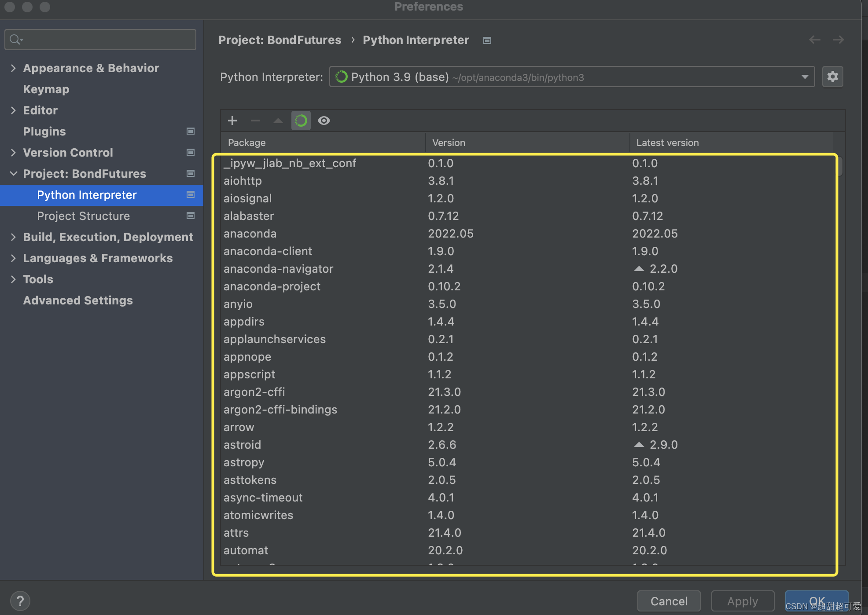Select the async-timeout package row
868x615 pixels.
point(526,498)
